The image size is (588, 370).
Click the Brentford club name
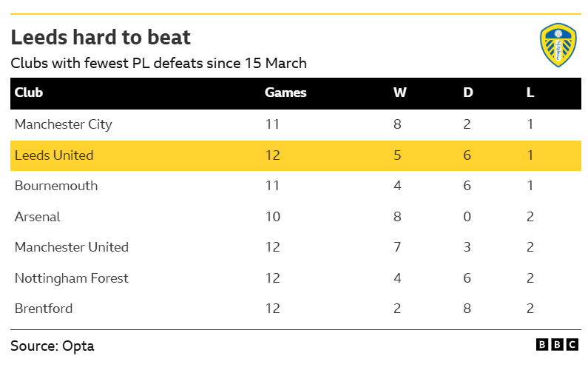tap(44, 309)
